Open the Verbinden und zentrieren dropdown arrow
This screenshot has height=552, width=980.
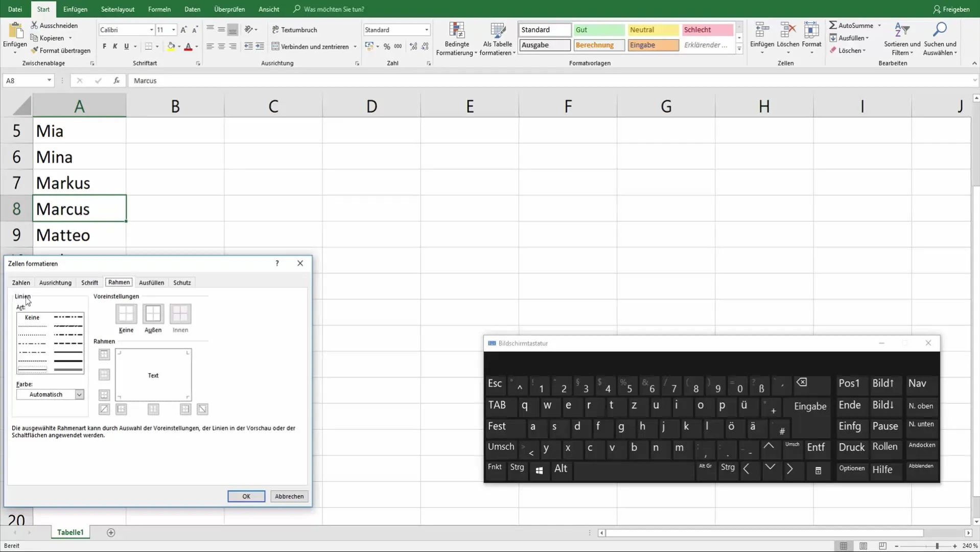pyautogui.click(x=355, y=47)
